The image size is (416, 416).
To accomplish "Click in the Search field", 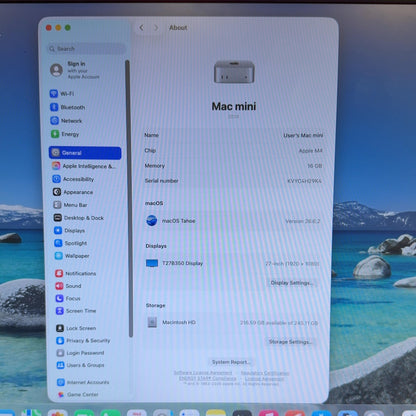I will (87, 49).
